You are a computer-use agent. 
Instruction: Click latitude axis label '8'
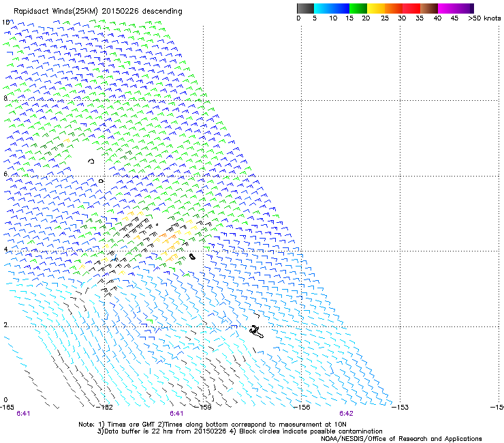tap(5, 98)
